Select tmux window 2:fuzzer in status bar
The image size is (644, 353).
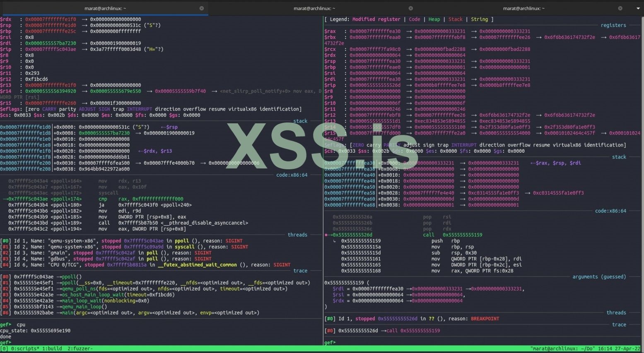(80, 349)
